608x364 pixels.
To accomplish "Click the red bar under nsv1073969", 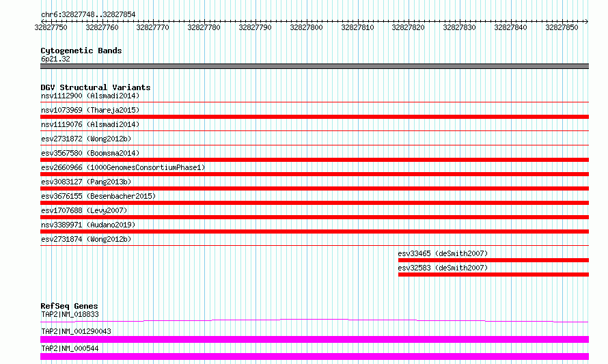I will pyautogui.click(x=314, y=117).
